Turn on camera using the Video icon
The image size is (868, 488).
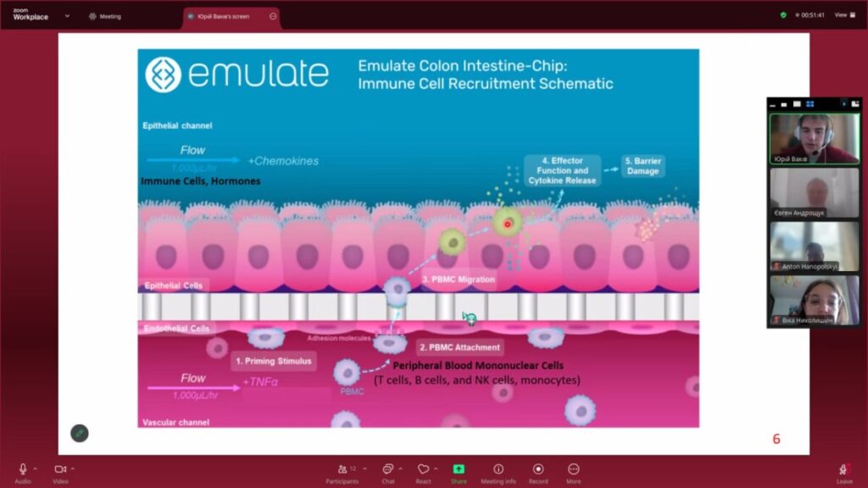click(60, 469)
